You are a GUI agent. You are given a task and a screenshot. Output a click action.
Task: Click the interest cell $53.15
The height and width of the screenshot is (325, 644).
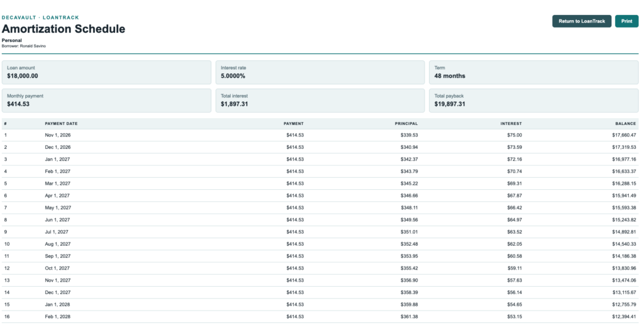514,317
